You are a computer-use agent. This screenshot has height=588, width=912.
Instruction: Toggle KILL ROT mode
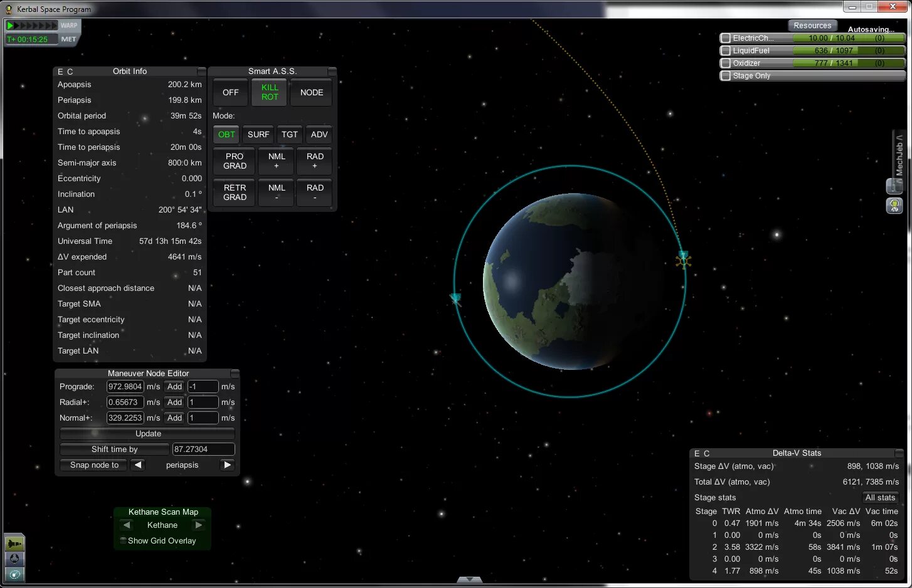pyautogui.click(x=270, y=92)
